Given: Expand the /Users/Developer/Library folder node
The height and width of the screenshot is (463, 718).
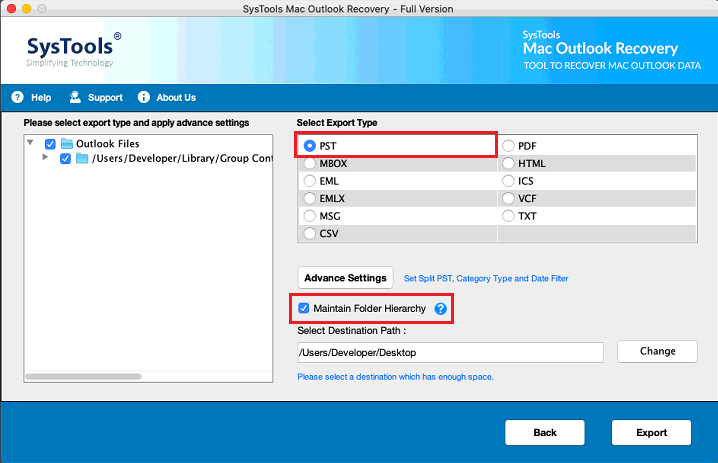Looking at the screenshot, I should pyautogui.click(x=45, y=157).
